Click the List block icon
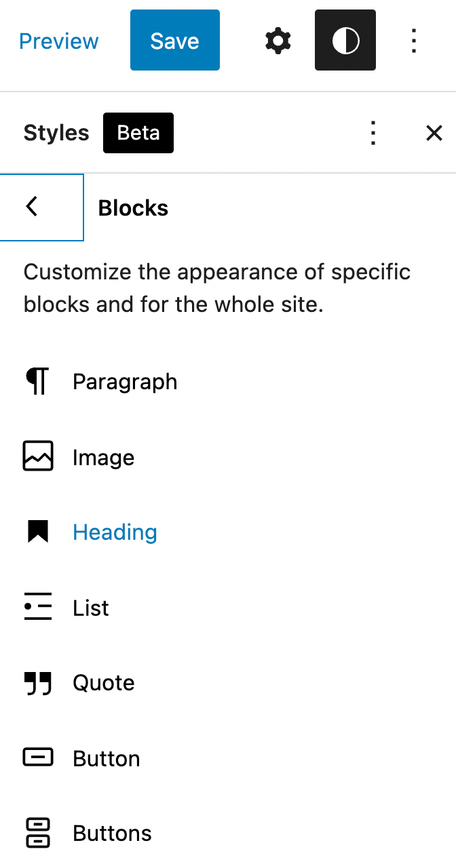The height and width of the screenshot is (868, 456). (x=37, y=608)
